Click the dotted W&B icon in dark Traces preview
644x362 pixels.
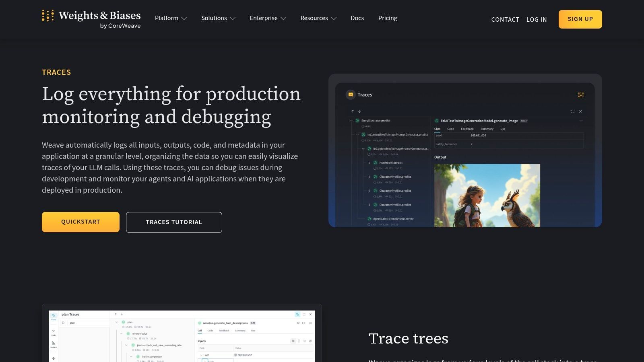tap(581, 95)
